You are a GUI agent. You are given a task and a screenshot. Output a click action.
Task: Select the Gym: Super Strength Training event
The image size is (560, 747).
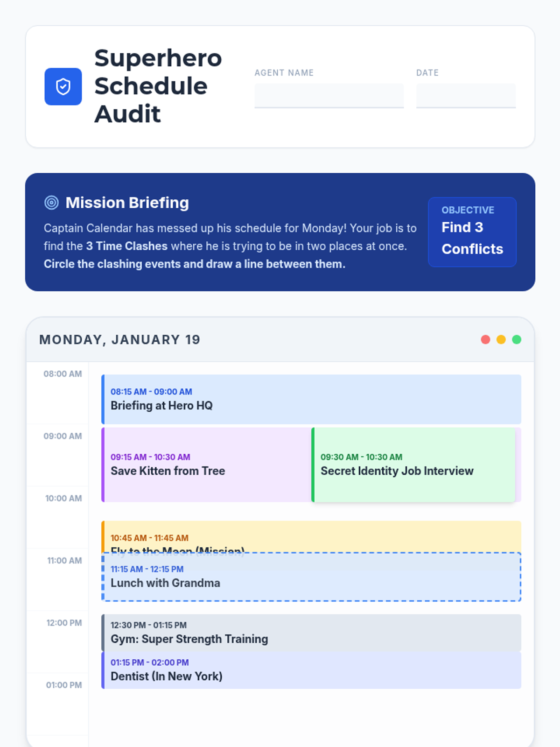(311, 633)
